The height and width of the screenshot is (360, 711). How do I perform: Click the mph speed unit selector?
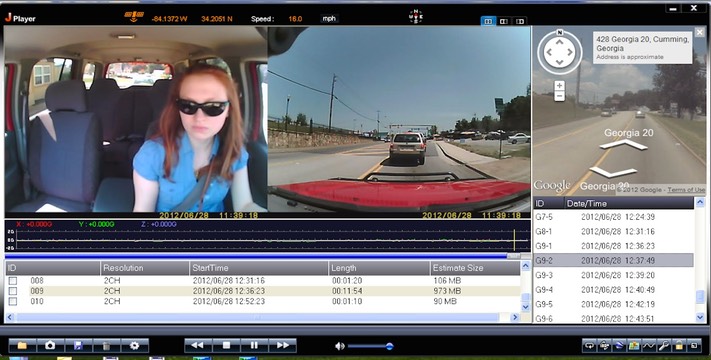[329, 19]
